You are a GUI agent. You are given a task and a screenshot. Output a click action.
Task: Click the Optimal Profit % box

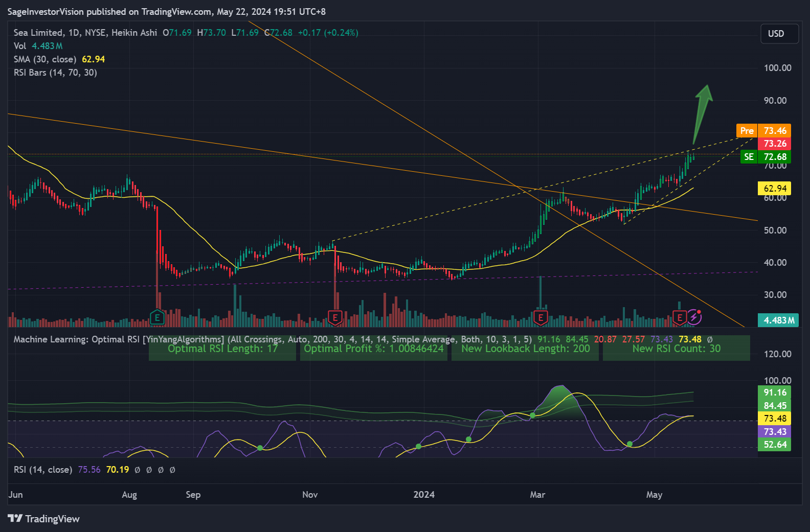[x=374, y=349]
